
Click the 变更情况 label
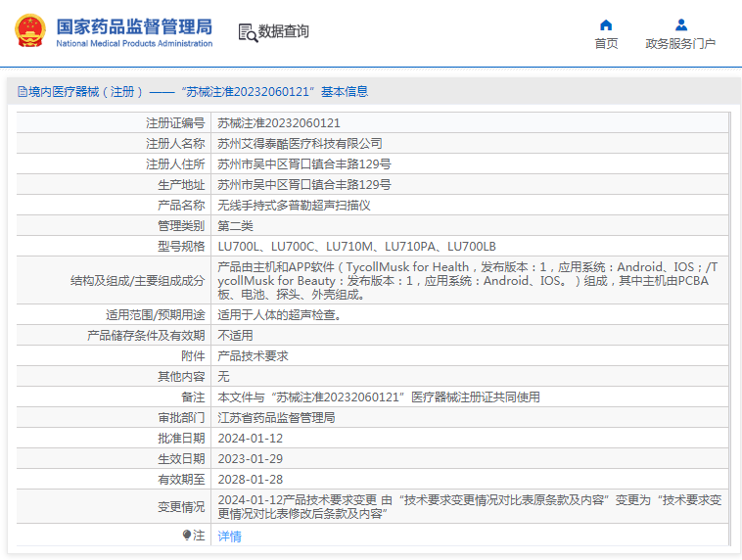pyautogui.click(x=181, y=507)
